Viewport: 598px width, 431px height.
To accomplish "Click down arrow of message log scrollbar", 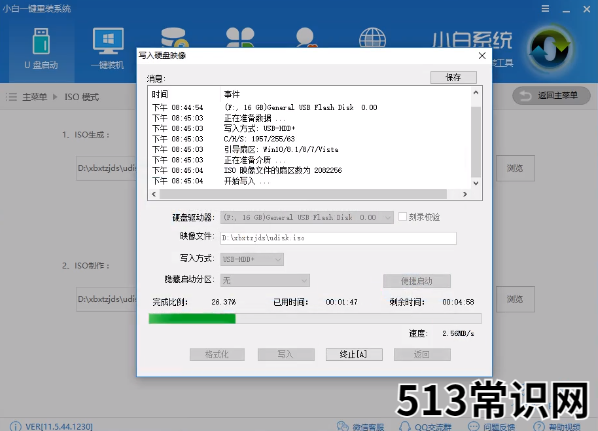I will [476, 183].
